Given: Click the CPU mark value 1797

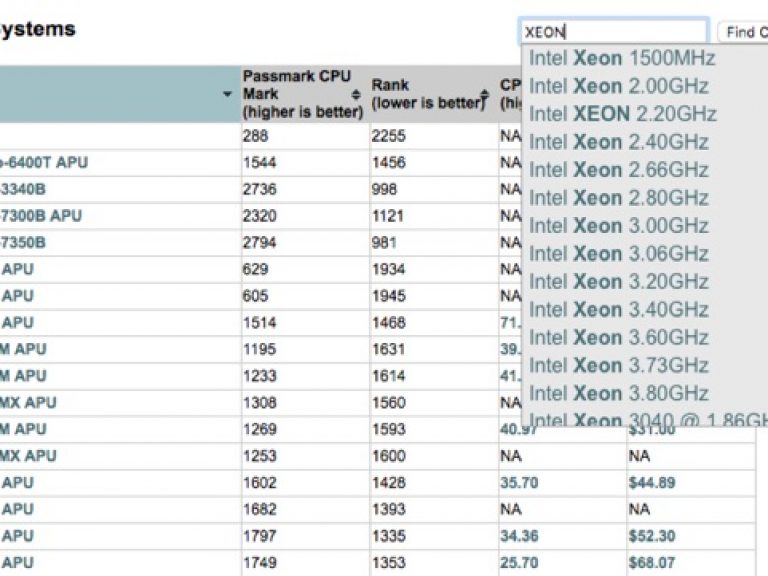Looking at the screenshot, I should [x=260, y=536].
